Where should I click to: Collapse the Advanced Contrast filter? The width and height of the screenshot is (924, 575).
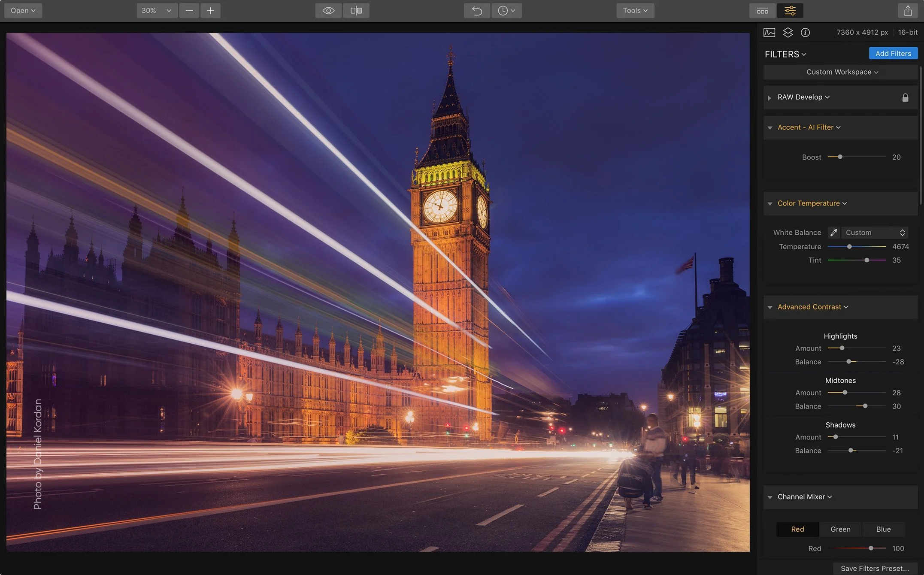click(x=770, y=307)
